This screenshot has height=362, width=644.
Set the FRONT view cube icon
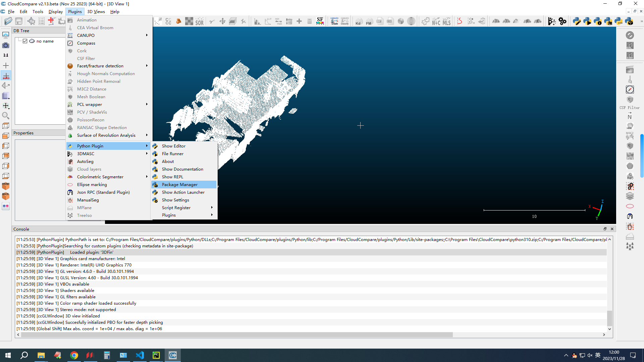coord(6,186)
